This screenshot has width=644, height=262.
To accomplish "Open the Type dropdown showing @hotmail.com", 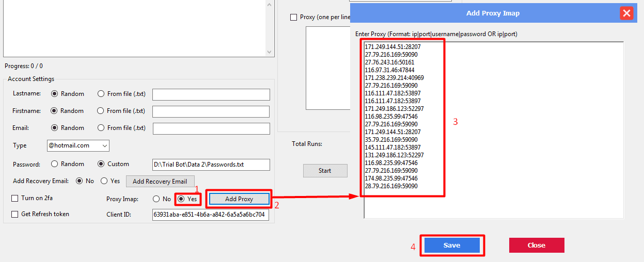I will (78, 145).
